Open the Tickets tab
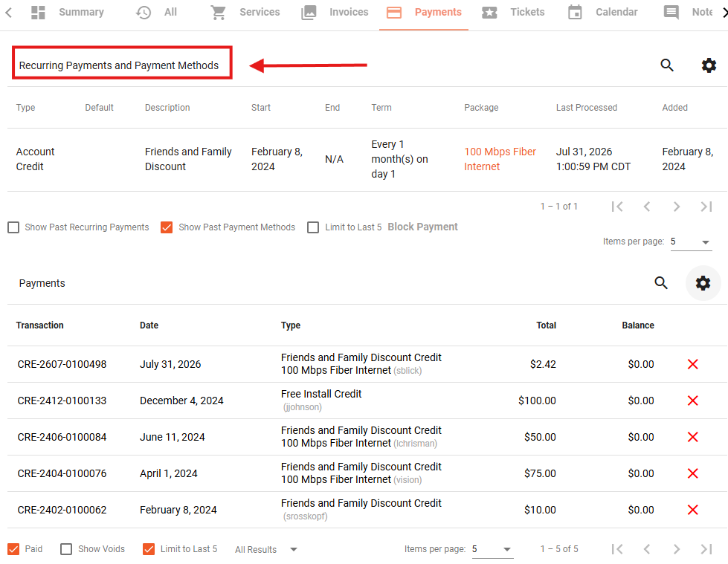The width and height of the screenshot is (728, 564). 513,13
